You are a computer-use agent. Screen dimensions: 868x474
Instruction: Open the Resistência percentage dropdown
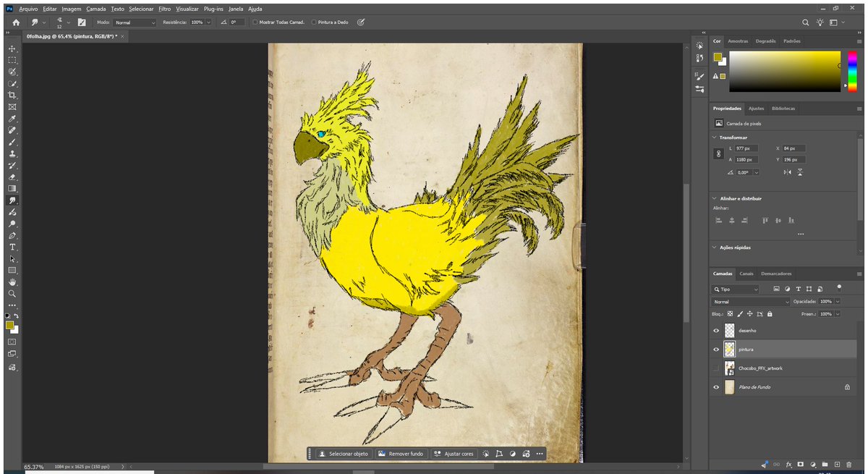tap(209, 22)
